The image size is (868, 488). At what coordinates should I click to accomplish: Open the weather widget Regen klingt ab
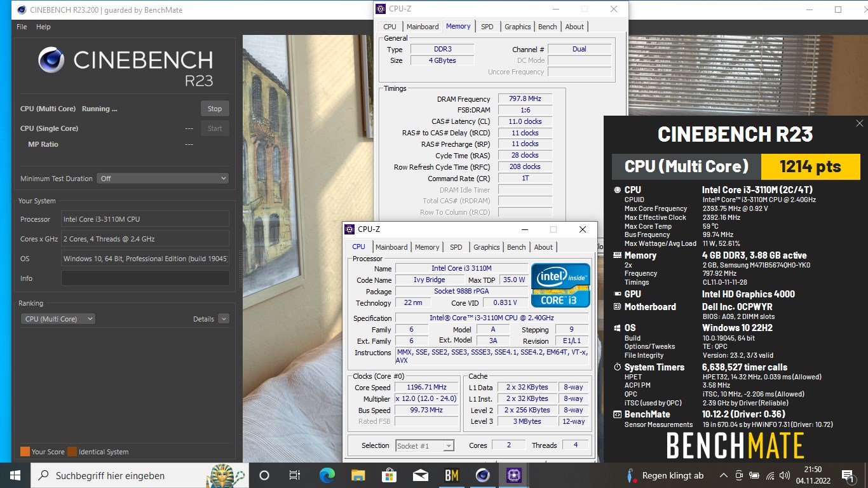tap(665, 475)
